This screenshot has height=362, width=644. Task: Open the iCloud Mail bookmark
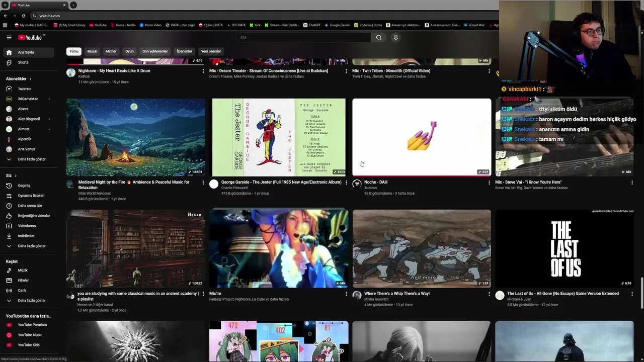pyautogui.click(x=474, y=25)
